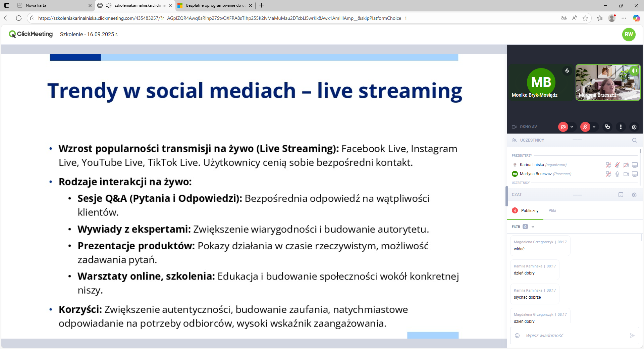Select participant Karina Lniska in list
The image size is (644, 349).
pos(543,165)
